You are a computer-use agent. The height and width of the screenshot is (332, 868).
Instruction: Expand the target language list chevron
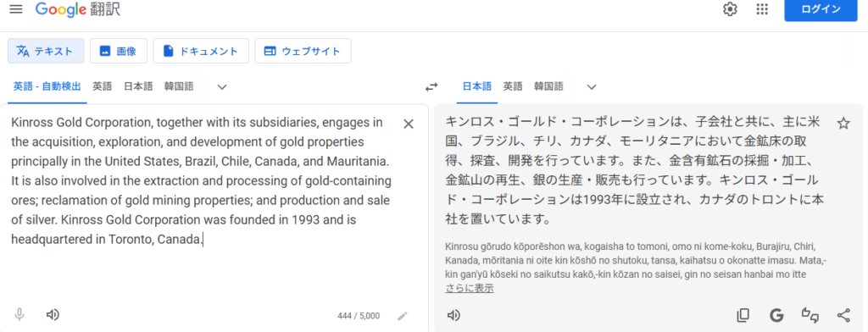coord(592,87)
